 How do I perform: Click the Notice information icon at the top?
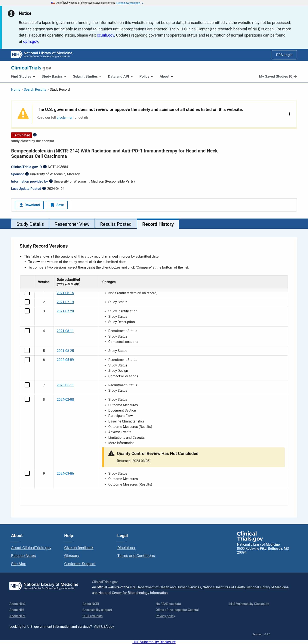coord(11,13)
